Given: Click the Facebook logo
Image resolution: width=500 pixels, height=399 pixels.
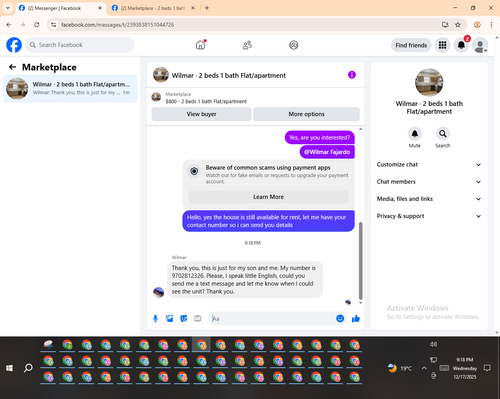Looking at the screenshot, I should pos(14,45).
